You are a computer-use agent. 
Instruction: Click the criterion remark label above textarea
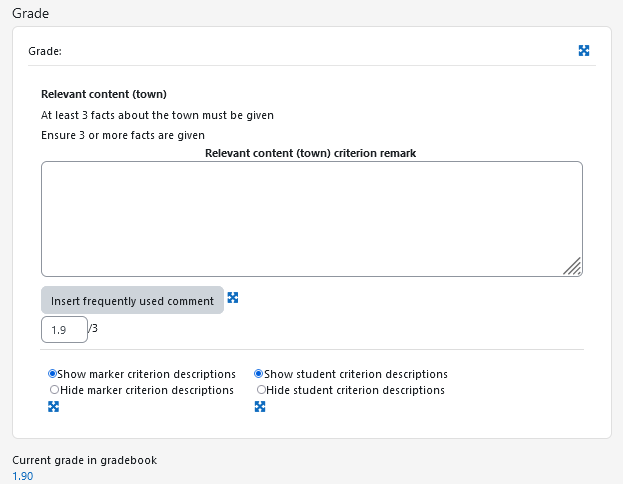(x=310, y=153)
